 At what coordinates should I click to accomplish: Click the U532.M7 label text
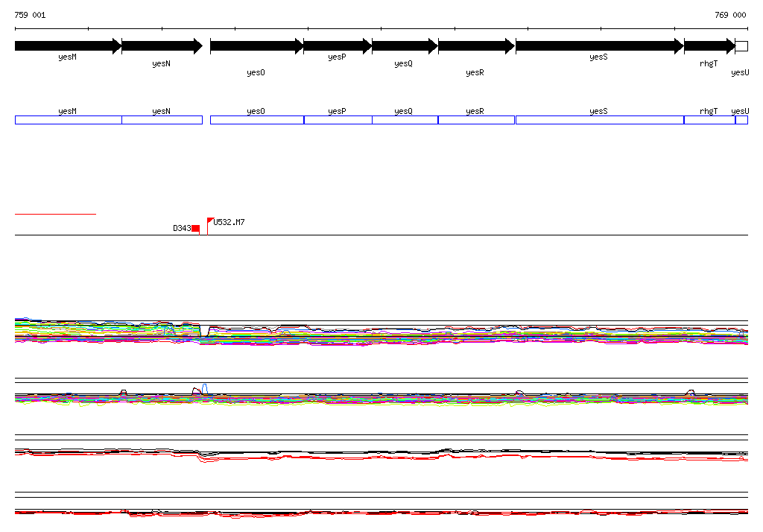[229, 223]
